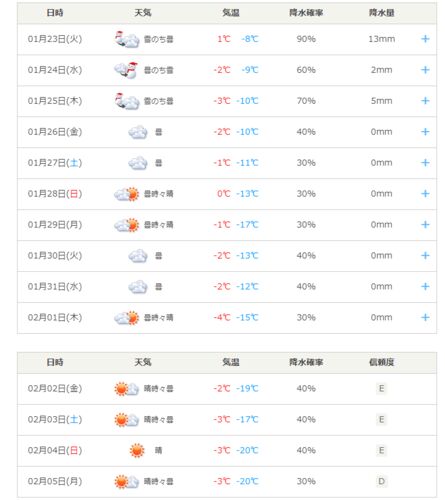Click reliability grade D for 02月05日
445x500 pixels.
click(381, 481)
